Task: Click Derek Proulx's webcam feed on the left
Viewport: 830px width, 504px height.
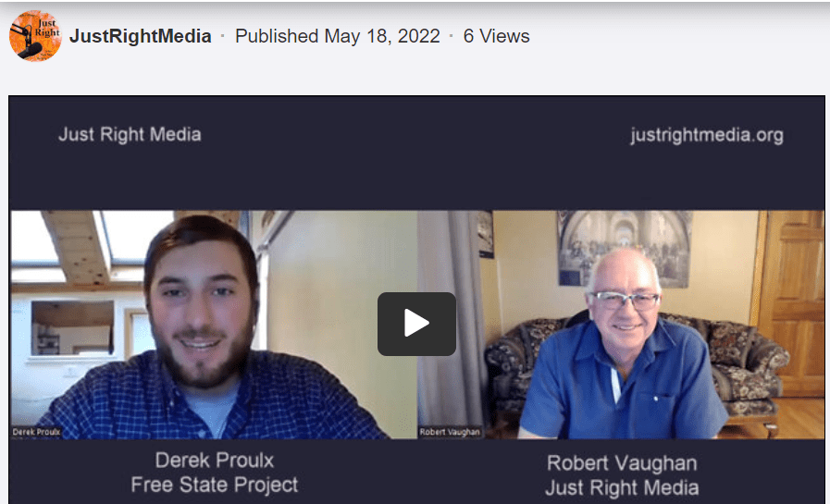Action: coord(214,325)
